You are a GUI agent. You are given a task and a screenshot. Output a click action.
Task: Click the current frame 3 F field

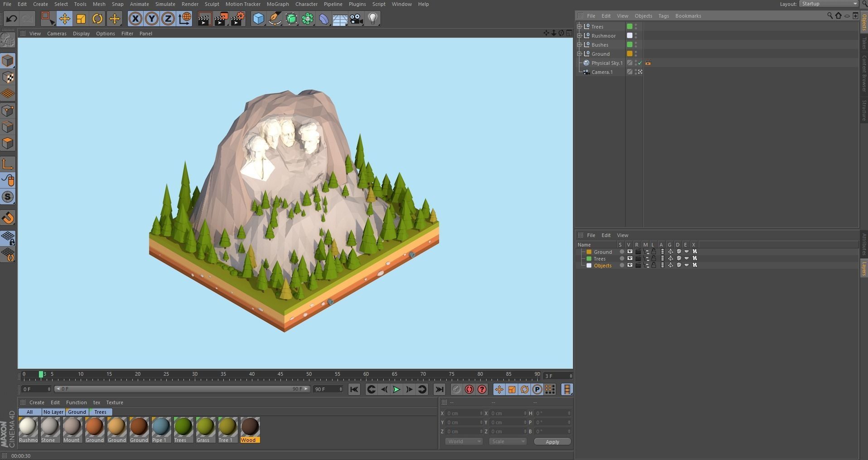click(x=558, y=376)
